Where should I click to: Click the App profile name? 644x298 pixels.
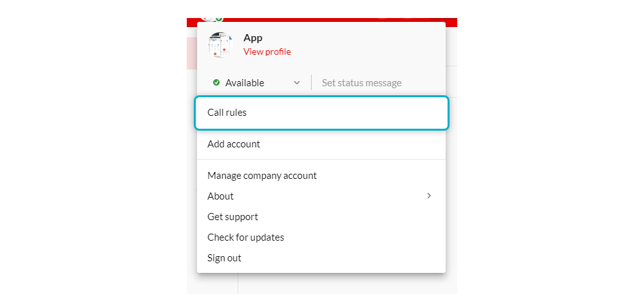253,38
